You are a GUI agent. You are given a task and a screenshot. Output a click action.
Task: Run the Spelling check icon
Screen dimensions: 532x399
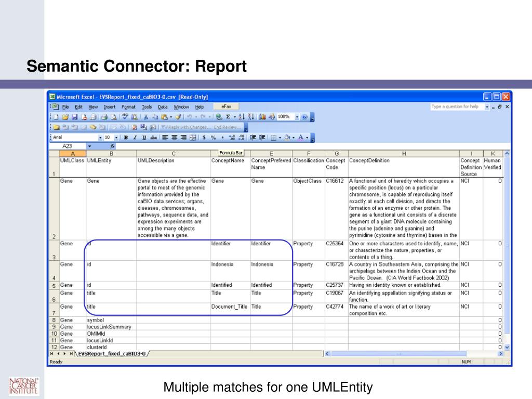[x=125, y=117]
